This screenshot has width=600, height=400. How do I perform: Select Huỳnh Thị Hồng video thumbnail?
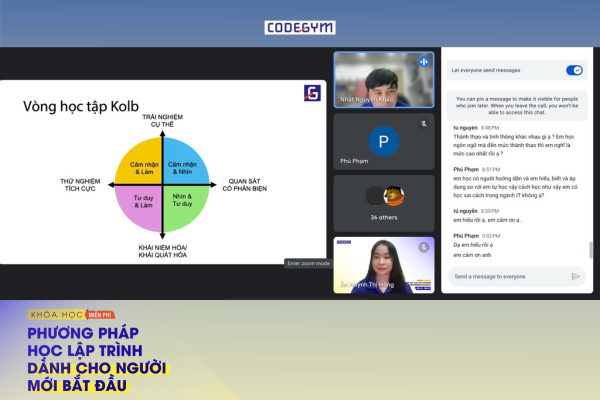pos(383,264)
